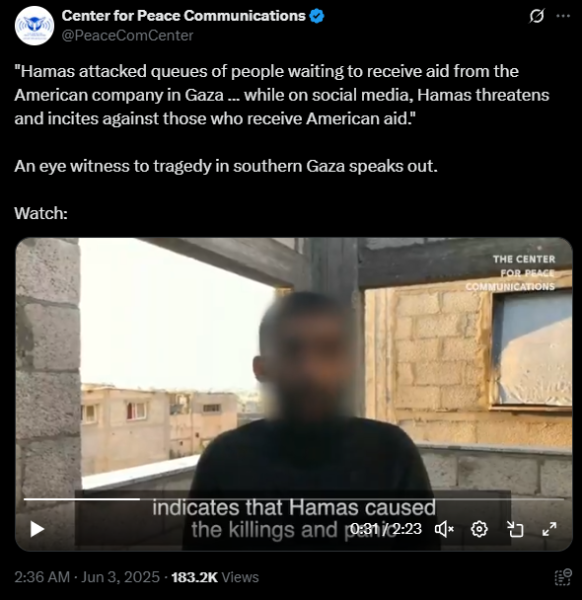The width and height of the screenshot is (582, 600).
Task: Open the post date Jun 3, 2025 link
Action: 120,577
